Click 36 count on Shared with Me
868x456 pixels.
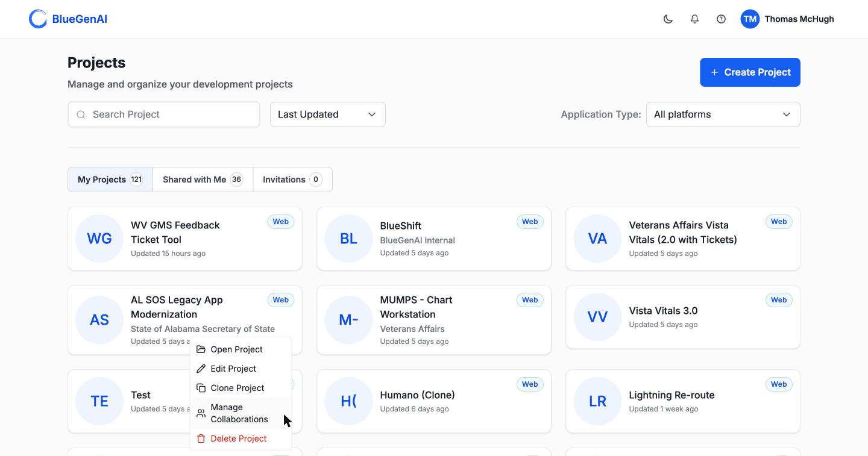pyautogui.click(x=236, y=180)
